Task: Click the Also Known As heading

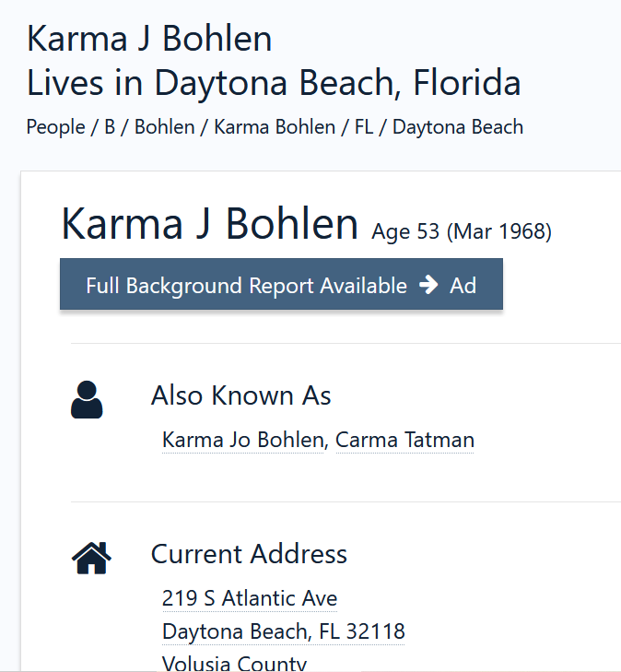Action: tap(241, 395)
